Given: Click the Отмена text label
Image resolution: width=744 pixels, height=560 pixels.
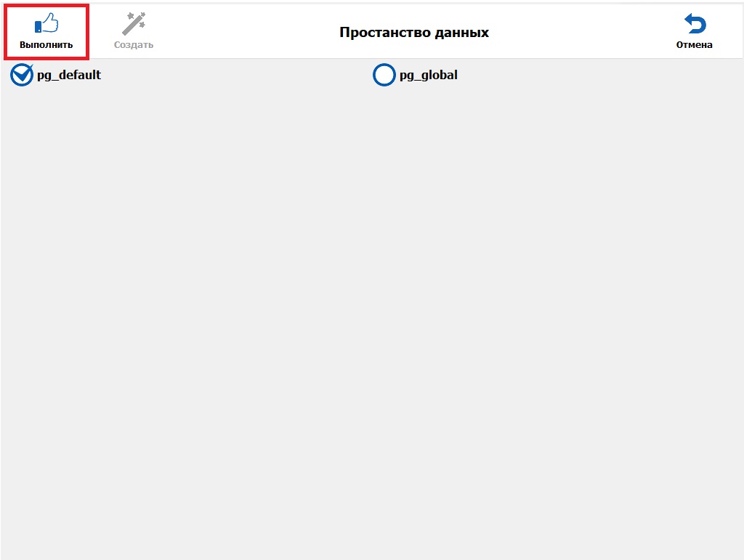Looking at the screenshot, I should click(695, 45).
